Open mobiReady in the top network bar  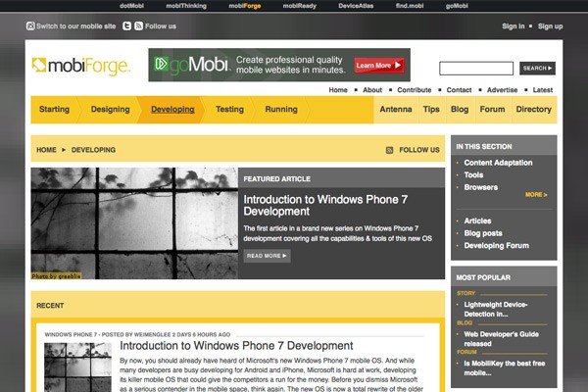pyautogui.click(x=299, y=6)
